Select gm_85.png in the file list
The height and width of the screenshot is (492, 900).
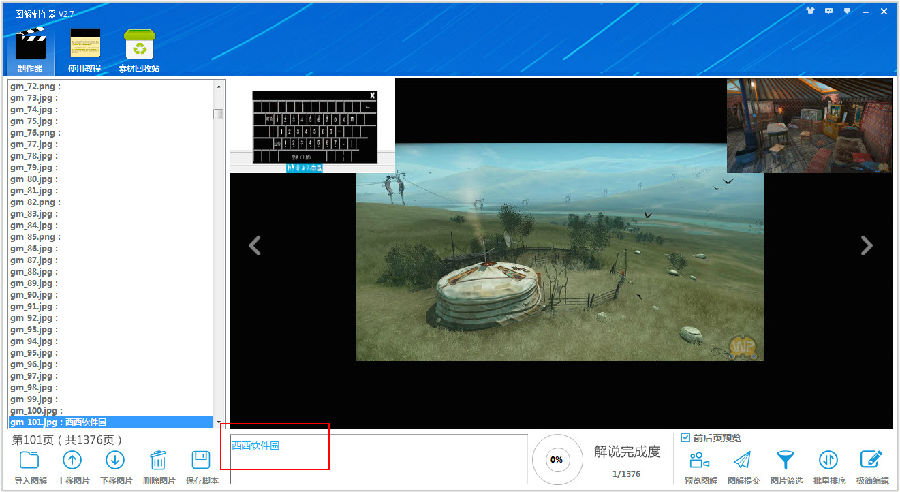coord(35,237)
